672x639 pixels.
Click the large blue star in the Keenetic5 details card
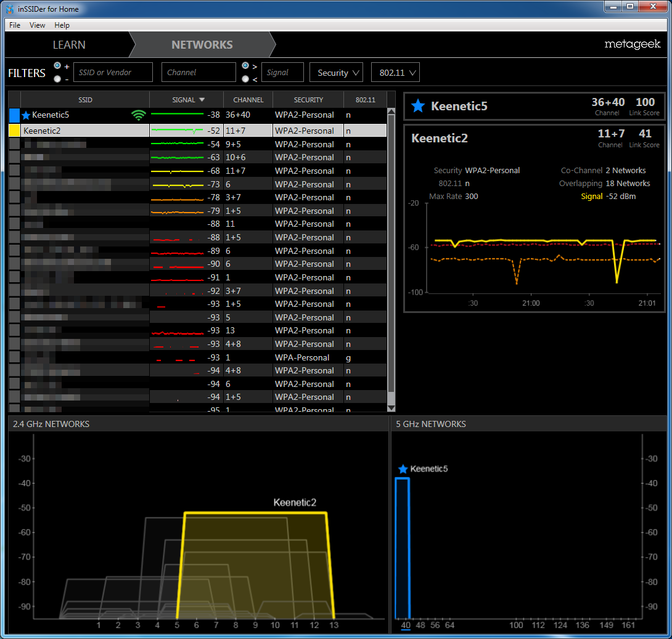418,106
